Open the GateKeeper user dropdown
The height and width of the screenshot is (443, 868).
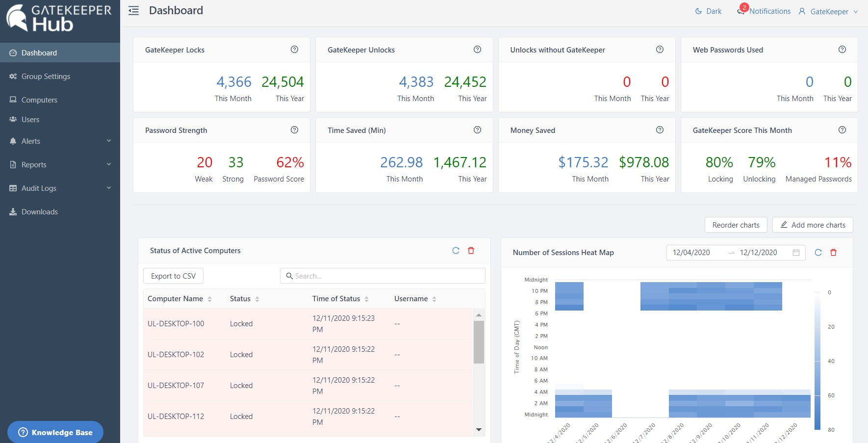[x=828, y=11]
